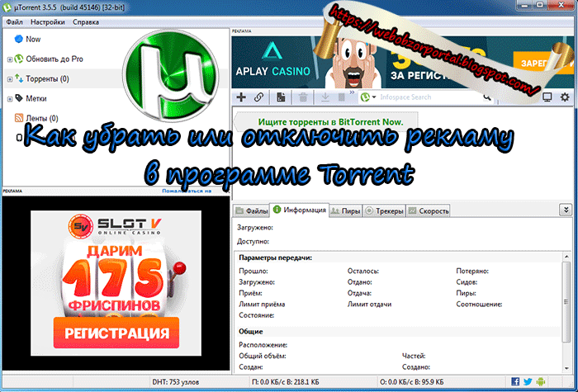Viewport: 578px width, 392px height.
Task: Expand the Обновить до Pro tree node
Action: [10, 59]
